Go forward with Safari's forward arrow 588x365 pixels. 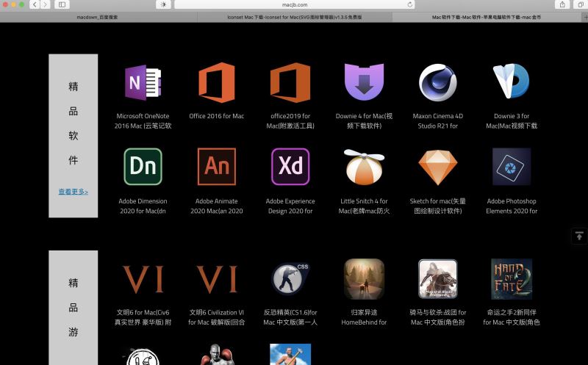pos(45,4)
